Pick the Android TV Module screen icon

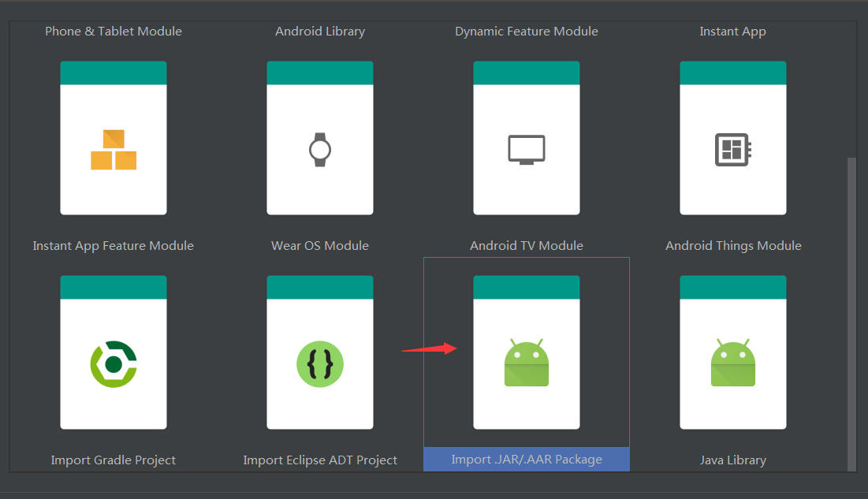click(527, 150)
